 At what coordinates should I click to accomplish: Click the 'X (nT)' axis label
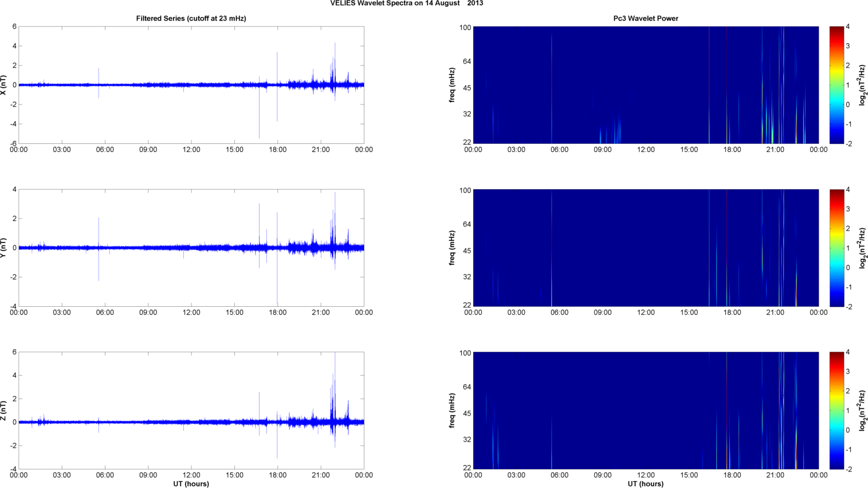click(4, 85)
